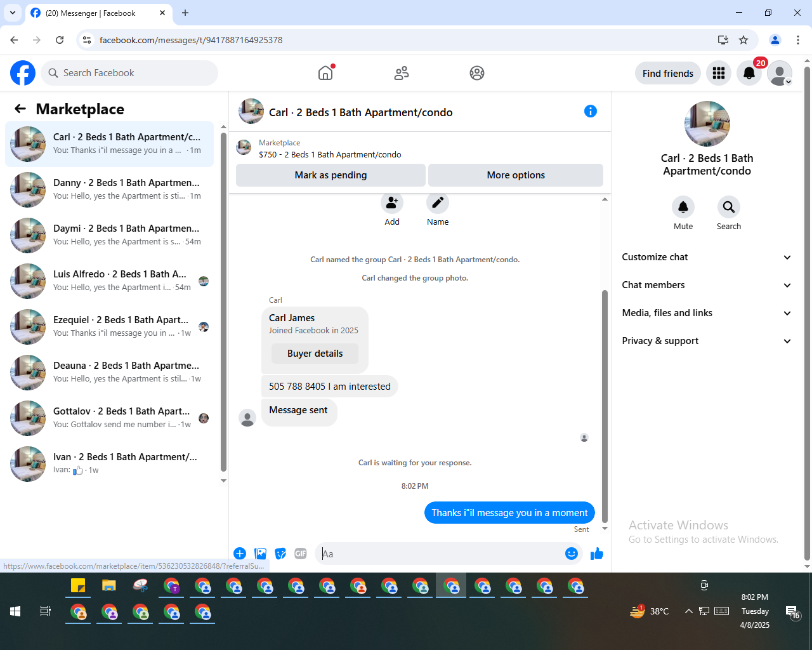The width and height of the screenshot is (812, 650).
Task: Open the Friends icon in top navigation
Action: click(x=402, y=73)
